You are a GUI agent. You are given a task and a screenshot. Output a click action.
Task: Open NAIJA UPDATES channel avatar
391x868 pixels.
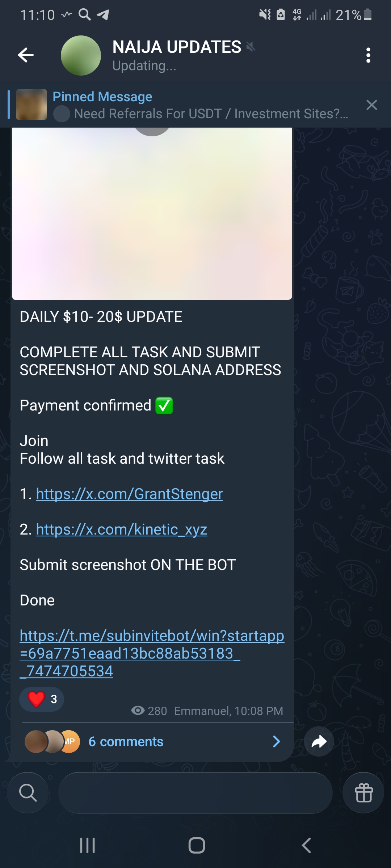[81, 55]
